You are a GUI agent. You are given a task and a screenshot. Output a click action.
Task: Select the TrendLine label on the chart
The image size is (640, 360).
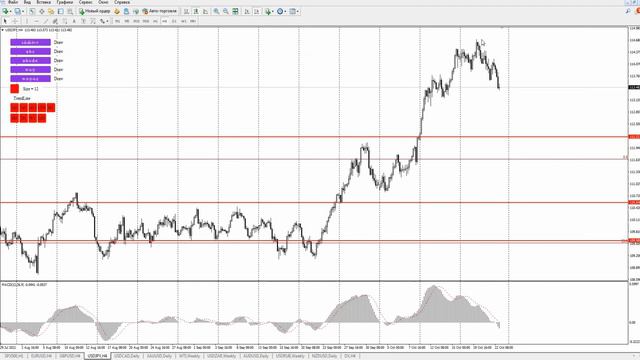click(x=22, y=98)
